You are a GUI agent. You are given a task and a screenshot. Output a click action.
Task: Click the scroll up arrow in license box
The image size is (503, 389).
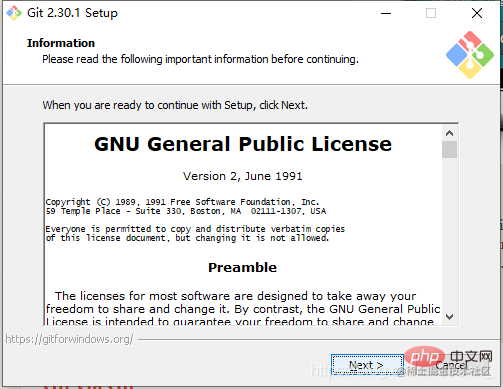pyautogui.click(x=449, y=133)
